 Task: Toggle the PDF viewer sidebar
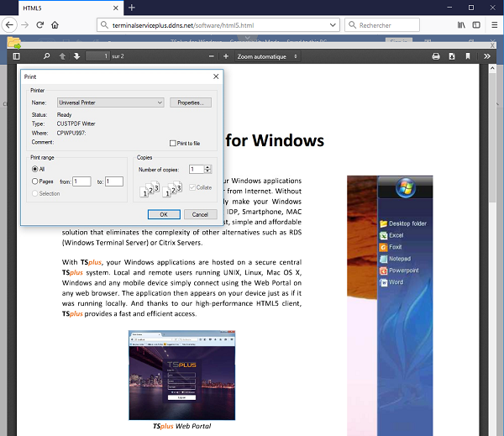(x=16, y=56)
